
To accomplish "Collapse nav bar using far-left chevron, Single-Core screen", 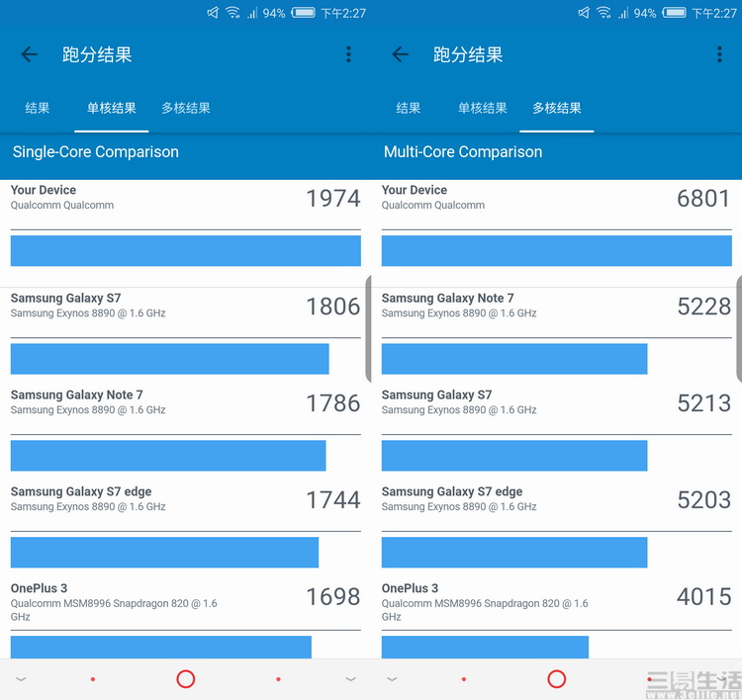I will (21, 679).
